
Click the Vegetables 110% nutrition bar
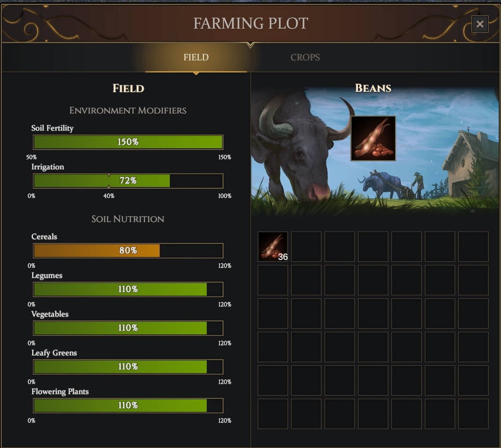(128, 328)
